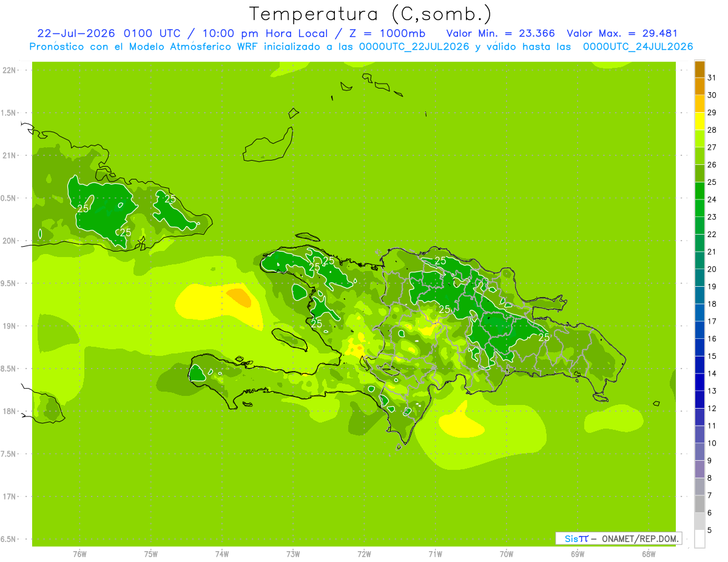Click the "Valor Max. = 29.481" readout
This screenshot has height=562, width=728.
point(622,33)
